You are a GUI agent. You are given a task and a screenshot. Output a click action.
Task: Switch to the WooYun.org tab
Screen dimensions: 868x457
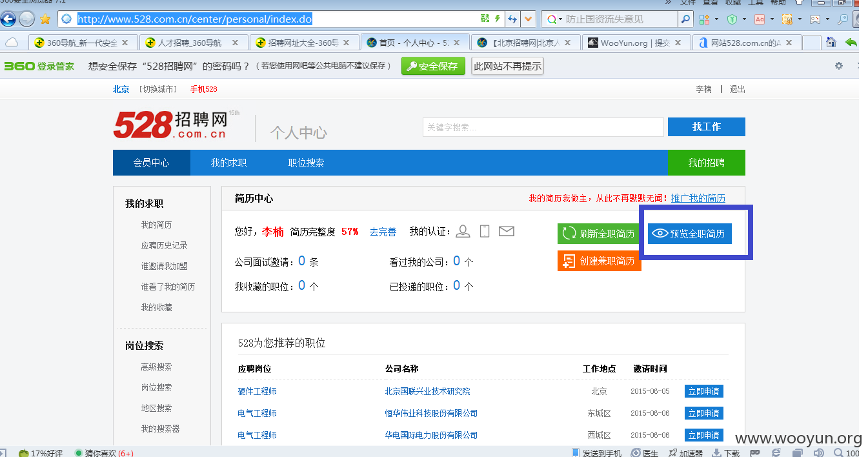click(x=636, y=43)
